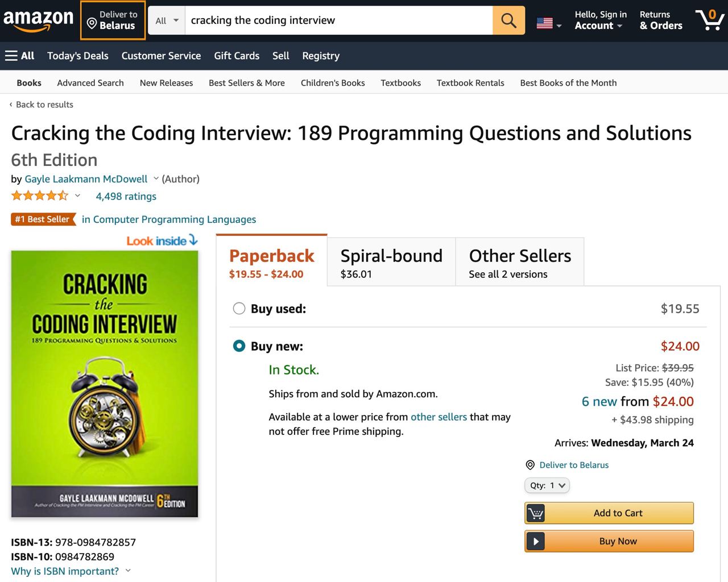This screenshot has width=728, height=582.
Task: Click the Arrives Wednesday, March 24 text
Action: [x=624, y=443]
